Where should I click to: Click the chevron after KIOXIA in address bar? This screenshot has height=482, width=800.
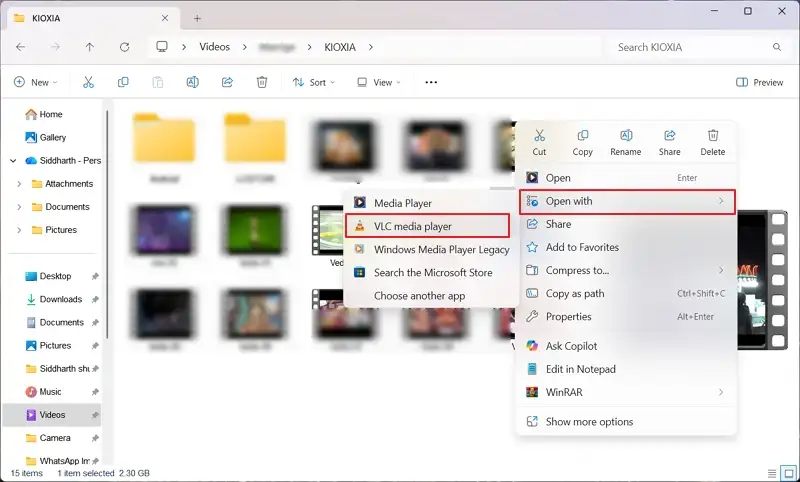[370, 47]
